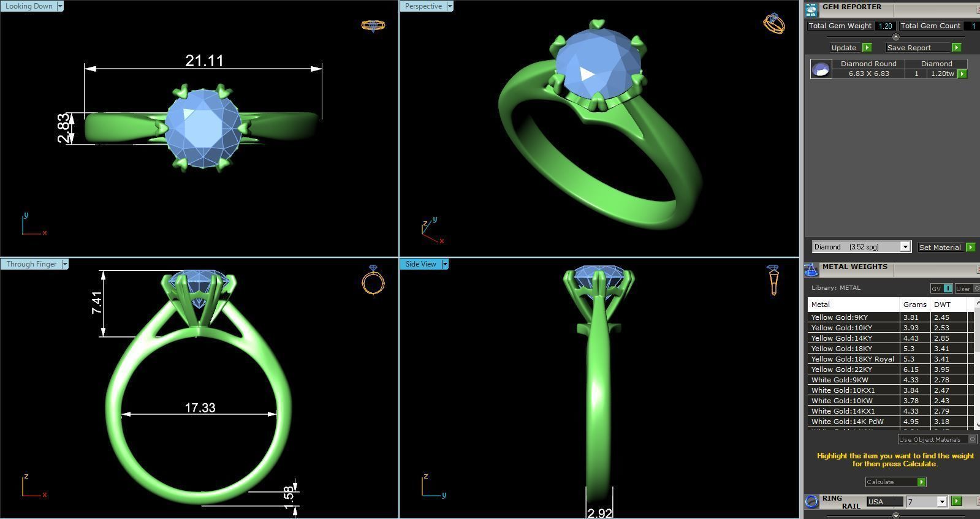Image resolution: width=980 pixels, height=519 pixels.
Task: Click the Through Finger viewport label
Action: (x=31, y=264)
